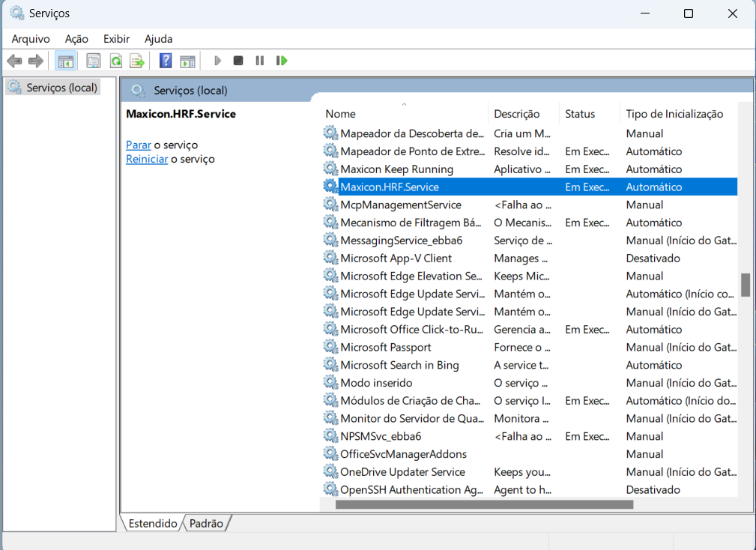This screenshot has height=550, width=756.
Task: Click the OpenSSH Authentication Agent gear icon
Action: tap(330, 490)
